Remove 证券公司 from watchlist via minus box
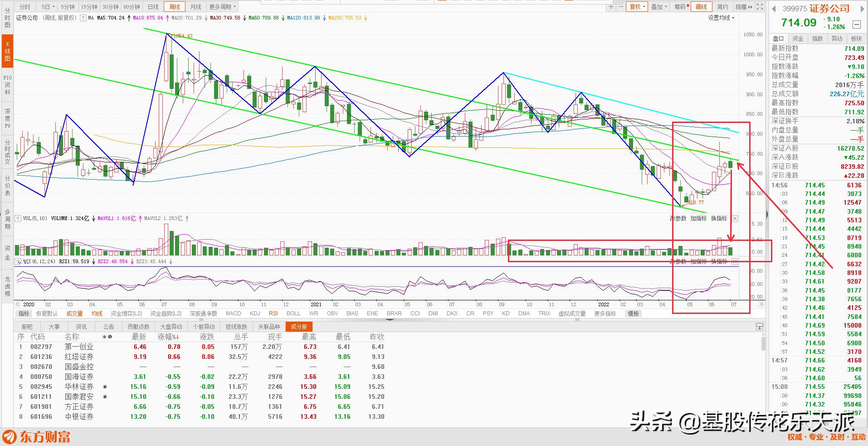The height and width of the screenshot is (446, 868). coord(856,25)
